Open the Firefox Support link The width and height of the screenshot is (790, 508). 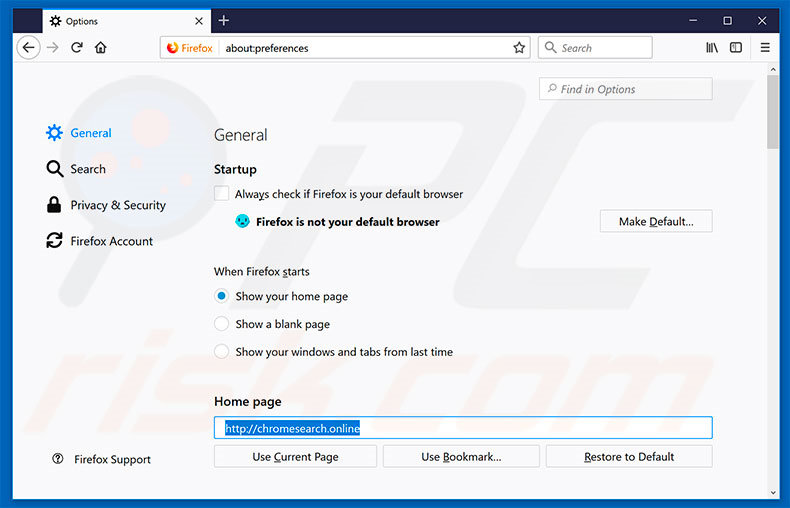[x=101, y=459]
